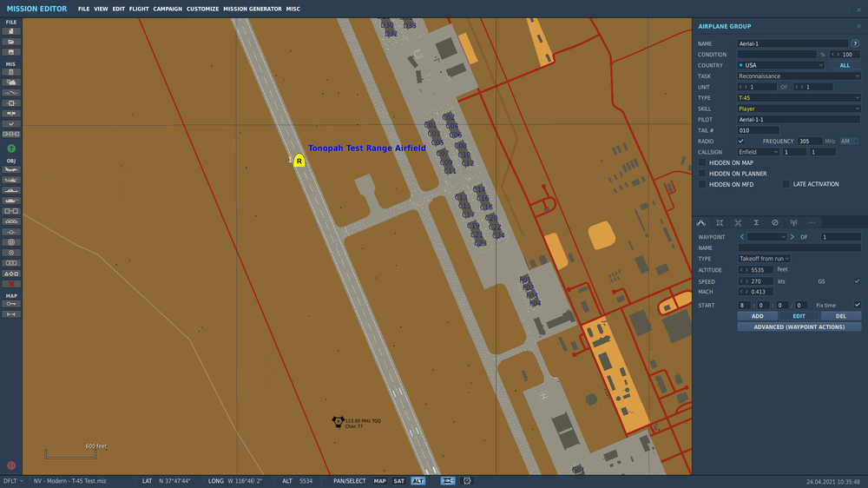
Task: Click the ADD waypoint button
Action: [757, 316]
